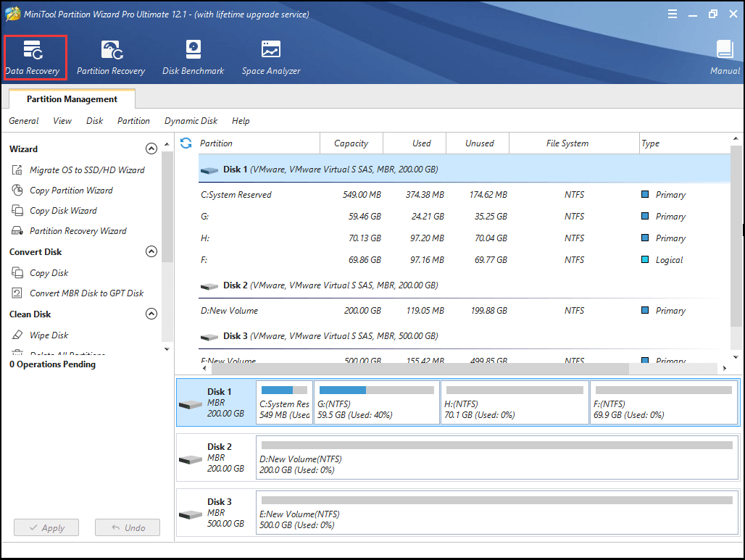Sort by the Unused column header
This screenshot has width=745, height=560.
(x=478, y=143)
